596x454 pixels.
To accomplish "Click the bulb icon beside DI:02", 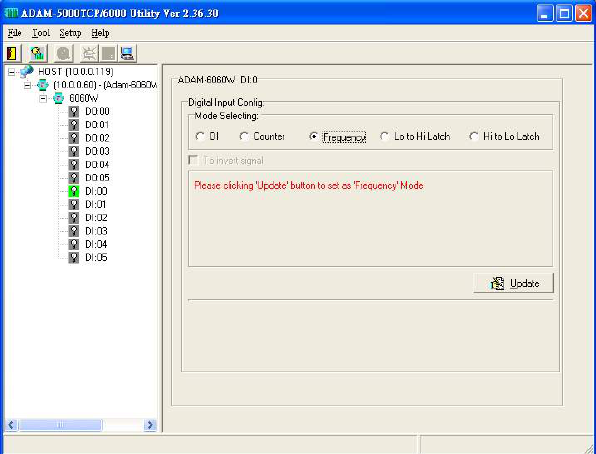I will pos(74,218).
